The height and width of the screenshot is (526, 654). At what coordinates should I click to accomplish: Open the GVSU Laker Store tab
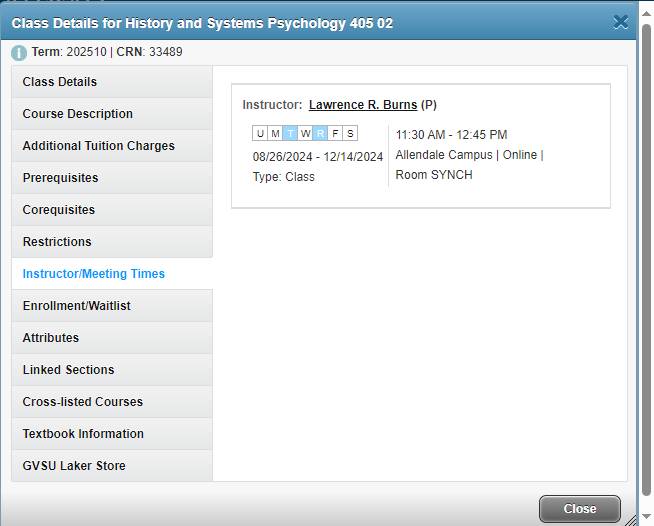point(74,466)
